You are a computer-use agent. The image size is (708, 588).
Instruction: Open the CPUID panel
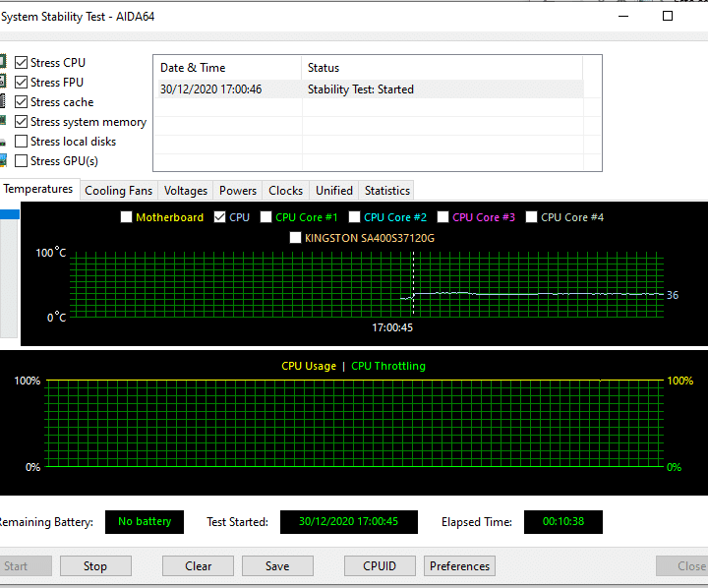[x=380, y=565]
